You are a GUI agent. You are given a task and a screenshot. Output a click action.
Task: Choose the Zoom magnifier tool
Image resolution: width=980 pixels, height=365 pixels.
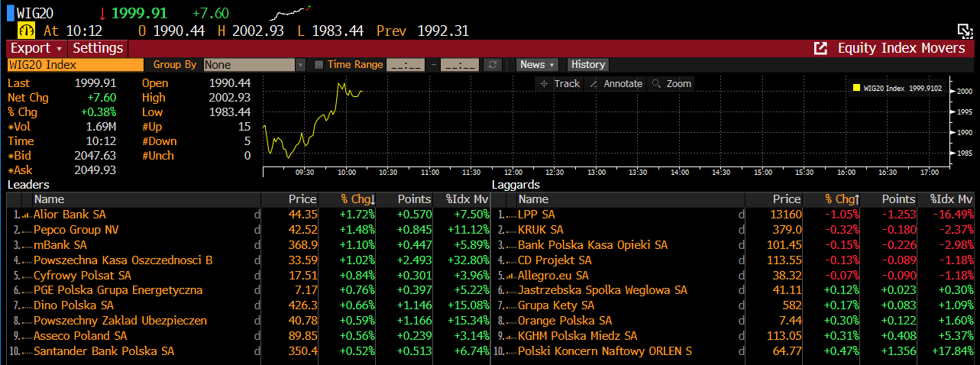pyautogui.click(x=672, y=84)
